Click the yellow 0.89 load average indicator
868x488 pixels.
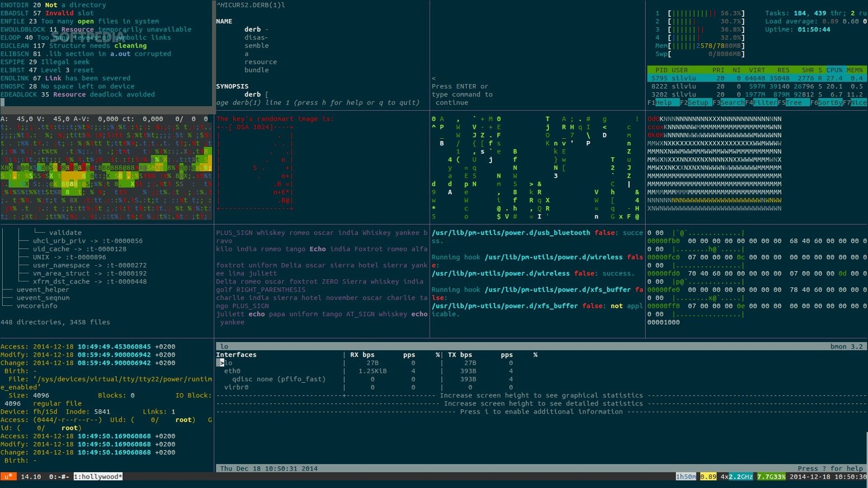(x=708, y=477)
